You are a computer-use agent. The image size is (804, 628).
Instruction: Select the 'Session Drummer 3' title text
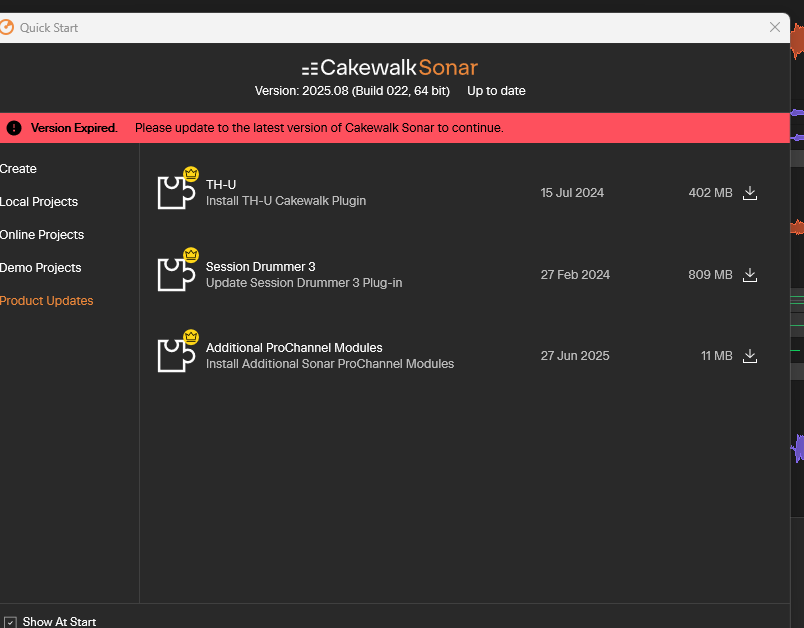[x=260, y=267]
